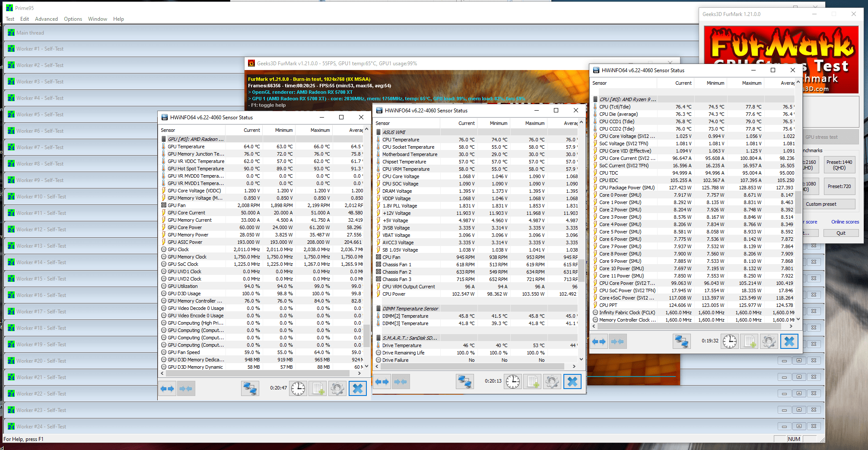Viewport: 868px width, 450px height.
Task: Click shrink-layout arrows in ASUS WMI window
Action: 401,382
